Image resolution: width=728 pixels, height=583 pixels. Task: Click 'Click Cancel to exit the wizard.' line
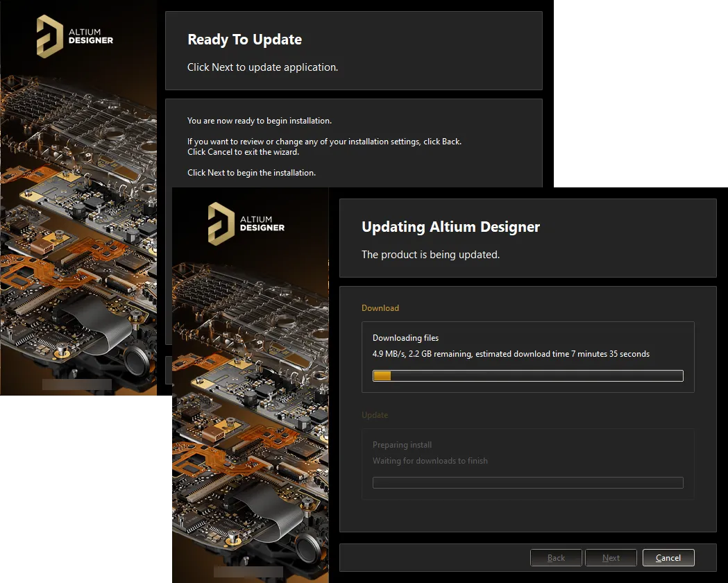pos(243,152)
